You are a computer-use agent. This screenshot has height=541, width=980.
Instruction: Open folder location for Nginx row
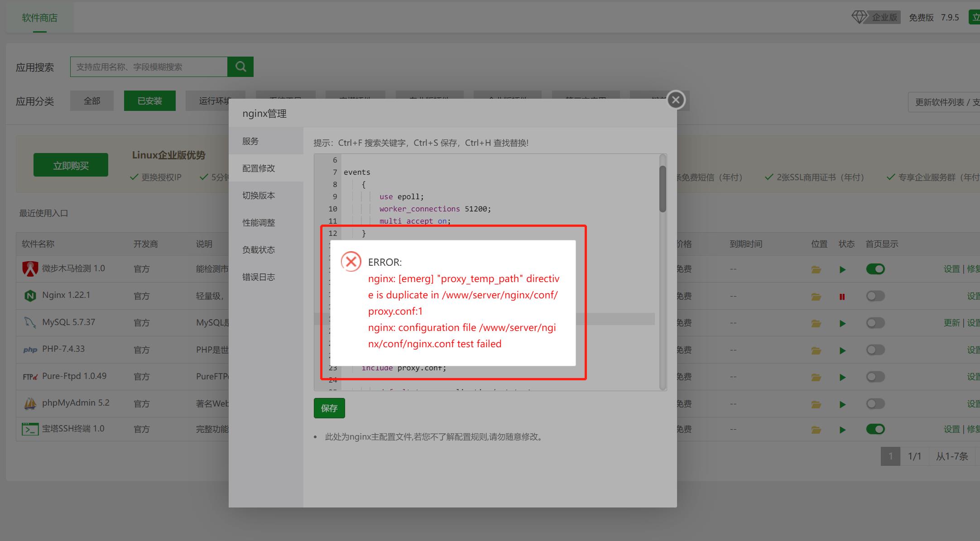(816, 297)
